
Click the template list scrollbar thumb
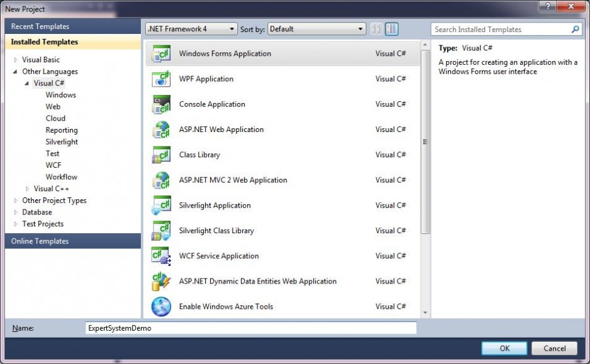pyautogui.click(x=425, y=141)
